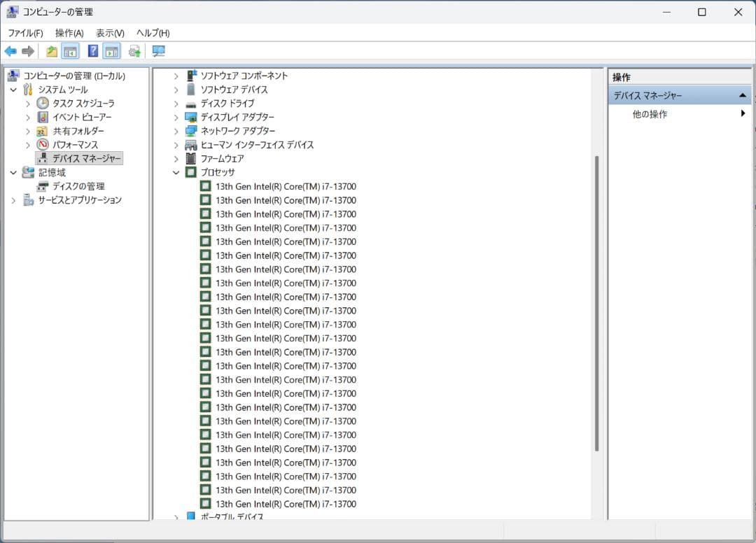Collapse the デバイス マネージャー actions section header
756x543 pixels.
click(742, 95)
